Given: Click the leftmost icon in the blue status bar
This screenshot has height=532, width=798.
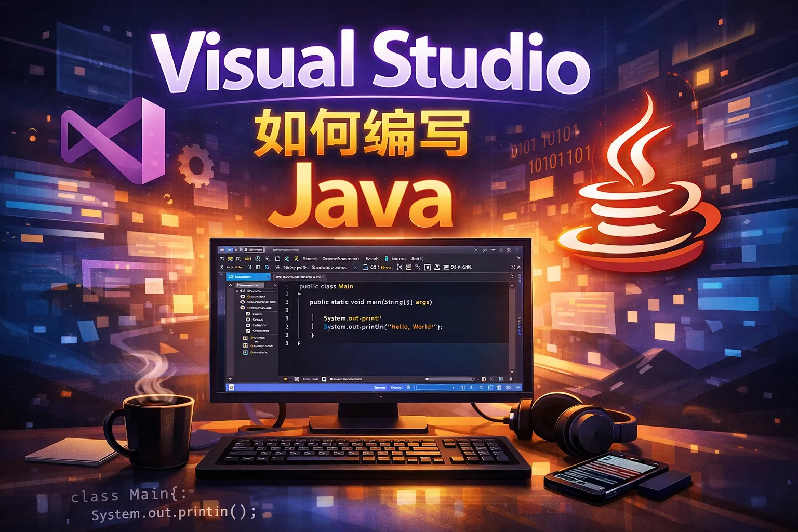Looking at the screenshot, I should point(231,387).
